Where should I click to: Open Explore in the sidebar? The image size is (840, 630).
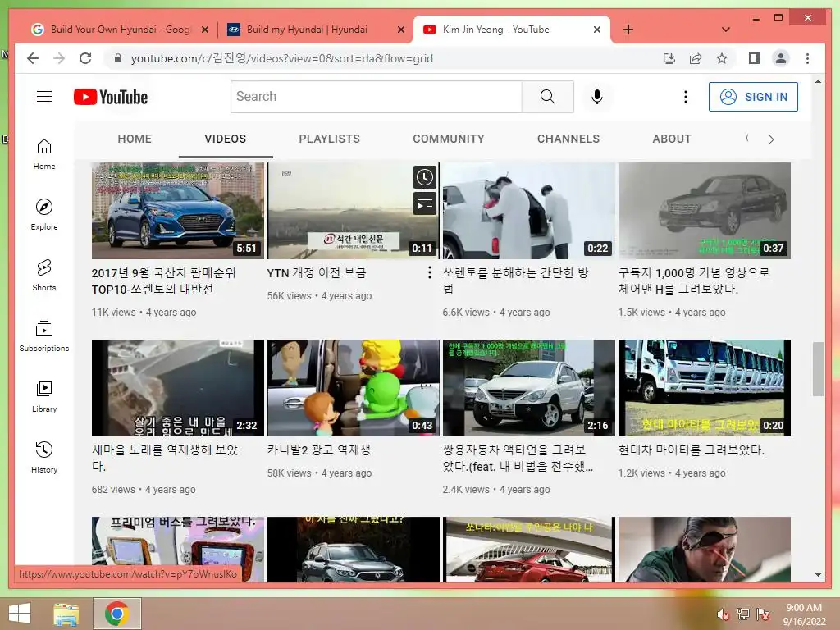click(44, 214)
